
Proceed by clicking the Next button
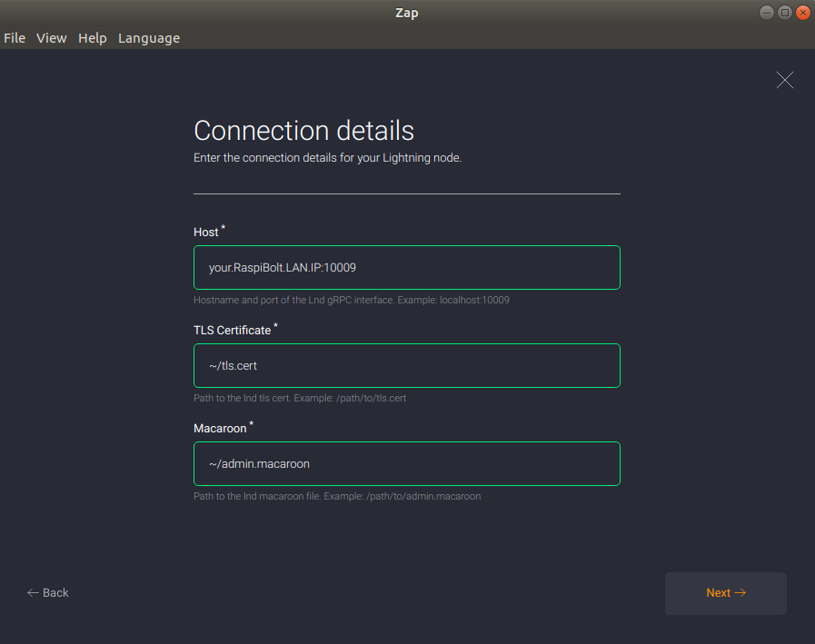(725, 593)
